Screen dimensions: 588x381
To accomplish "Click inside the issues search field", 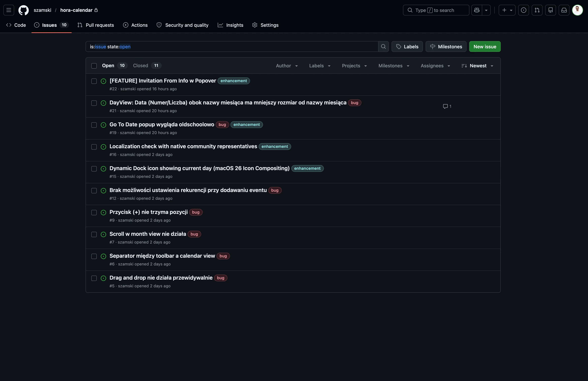I will point(232,46).
